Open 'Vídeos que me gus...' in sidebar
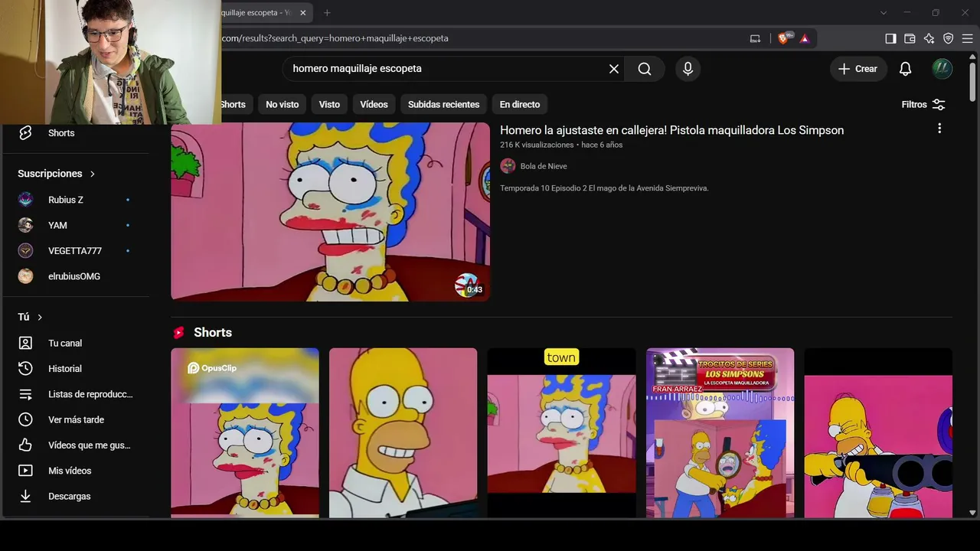This screenshot has width=980, height=551. [x=90, y=445]
